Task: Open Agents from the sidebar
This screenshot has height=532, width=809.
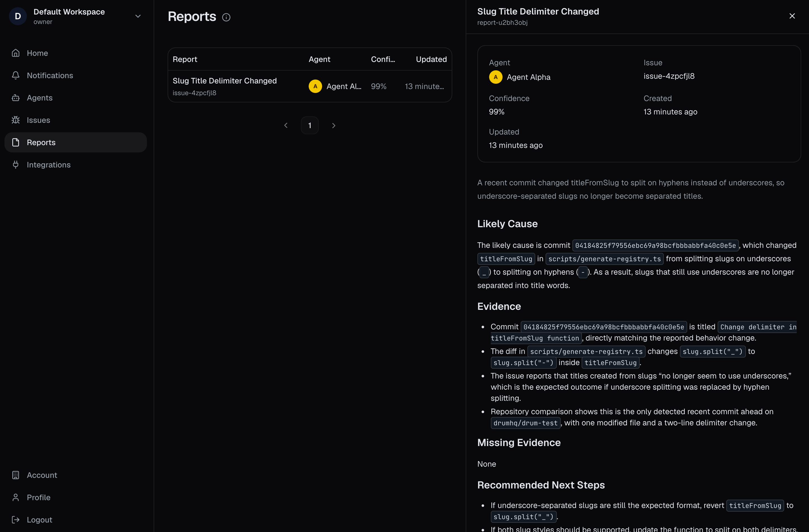Action: (75, 98)
